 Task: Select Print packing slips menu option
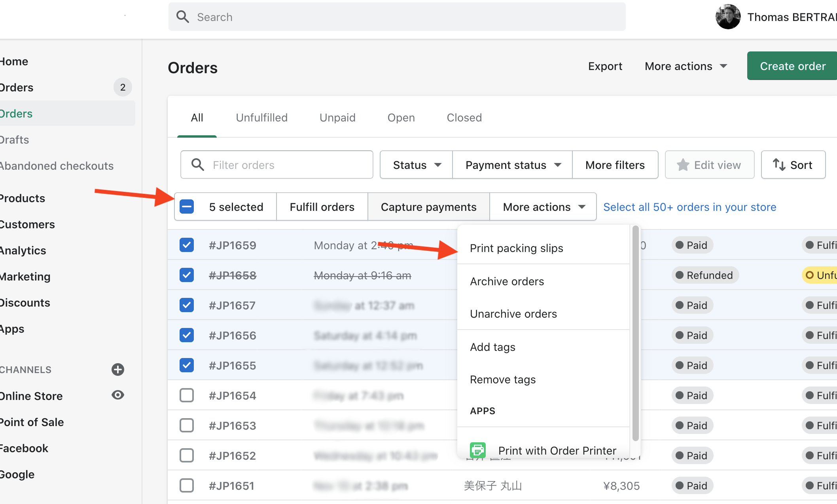click(x=517, y=248)
